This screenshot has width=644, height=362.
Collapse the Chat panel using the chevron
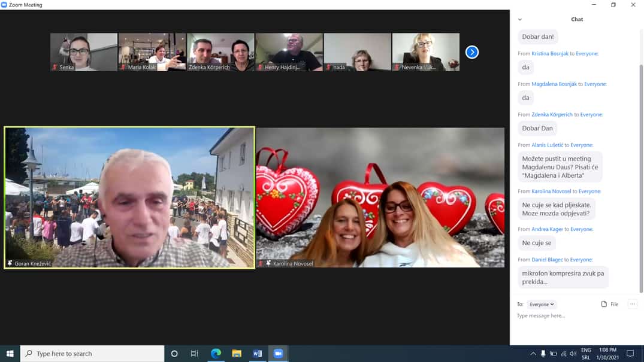[519, 19]
